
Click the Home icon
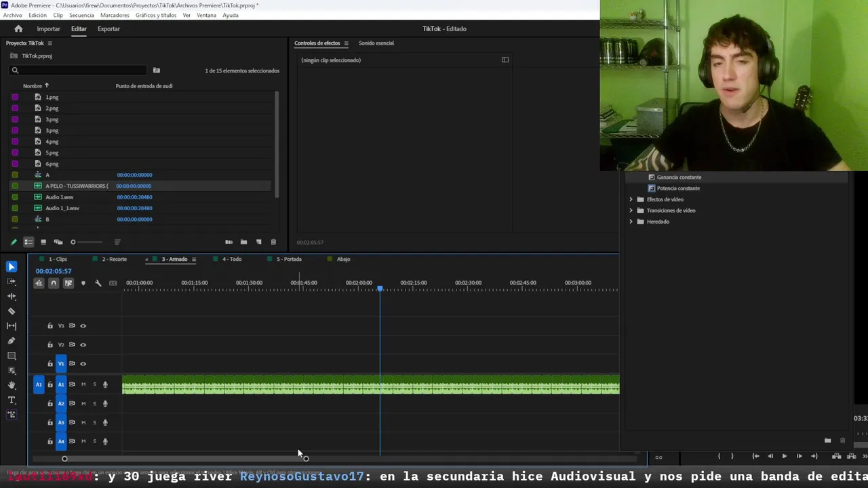pyautogui.click(x=18, y=28)
